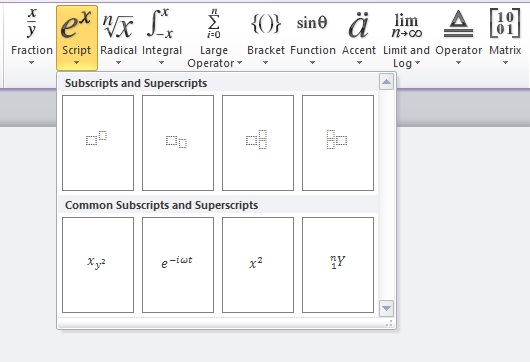Click the Operator text label
530x362 pixels.
click(459, 51)
